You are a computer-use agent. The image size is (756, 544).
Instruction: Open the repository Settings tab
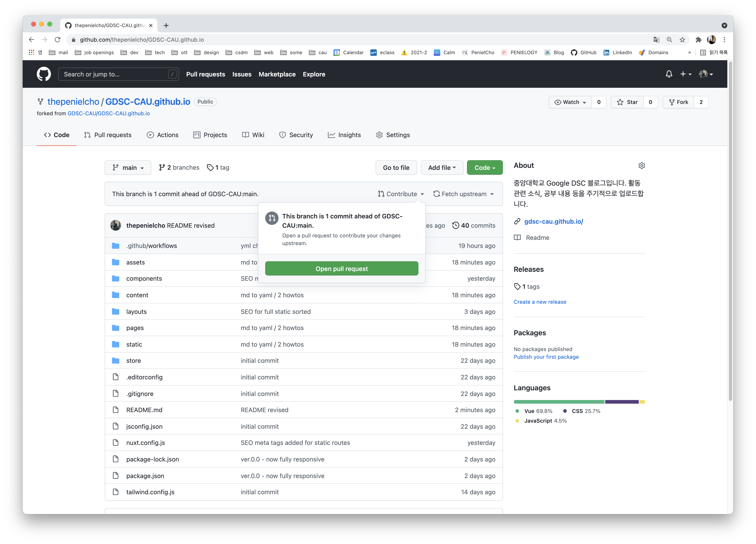pos(393,135)
